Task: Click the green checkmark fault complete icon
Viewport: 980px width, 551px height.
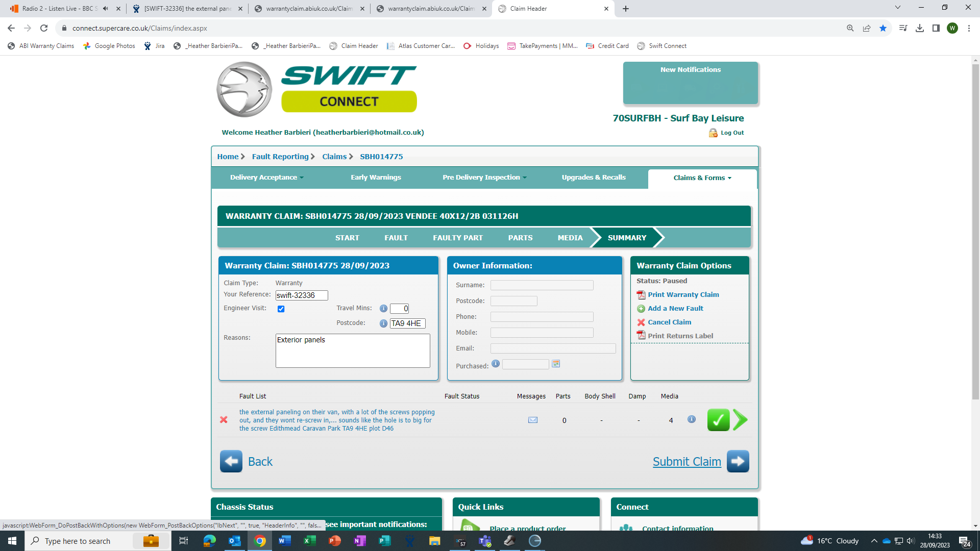Action: [x=718, y=420]
